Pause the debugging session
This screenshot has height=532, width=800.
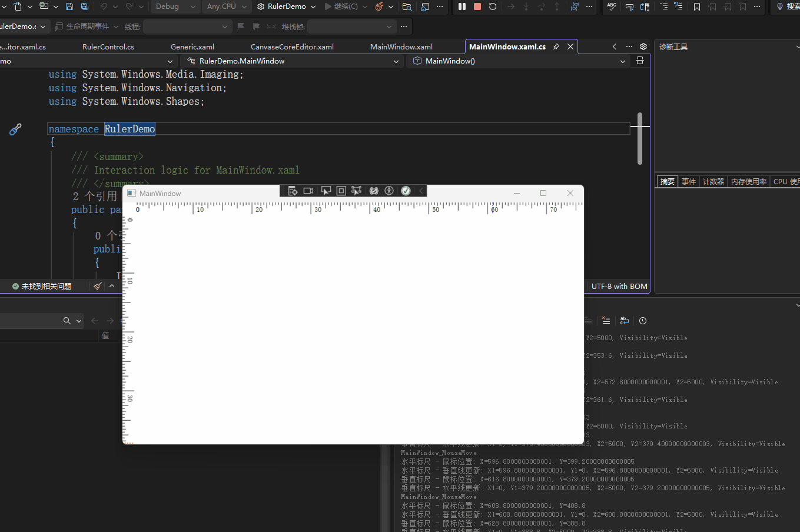462,6
